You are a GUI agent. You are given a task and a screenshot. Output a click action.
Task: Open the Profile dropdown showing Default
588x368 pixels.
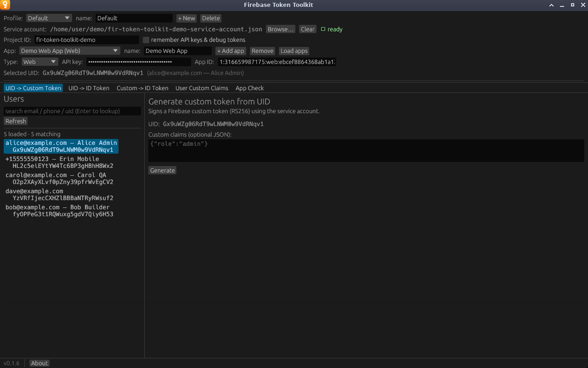tap(49, 18)
